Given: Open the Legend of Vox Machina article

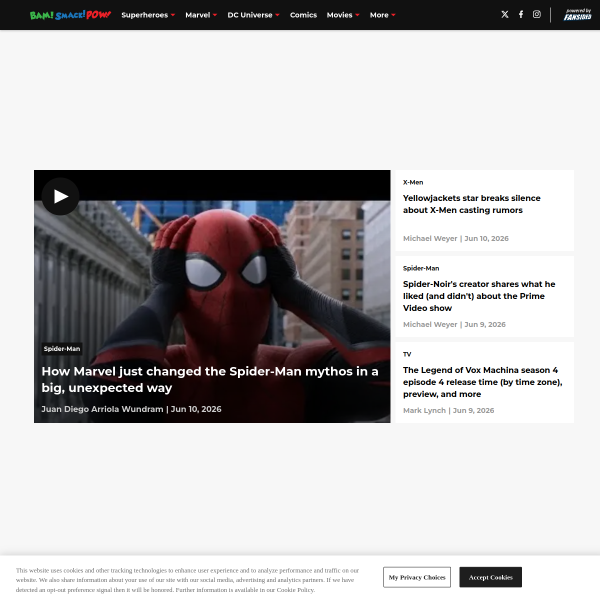Looking at the screenshot, I should 482,382.
